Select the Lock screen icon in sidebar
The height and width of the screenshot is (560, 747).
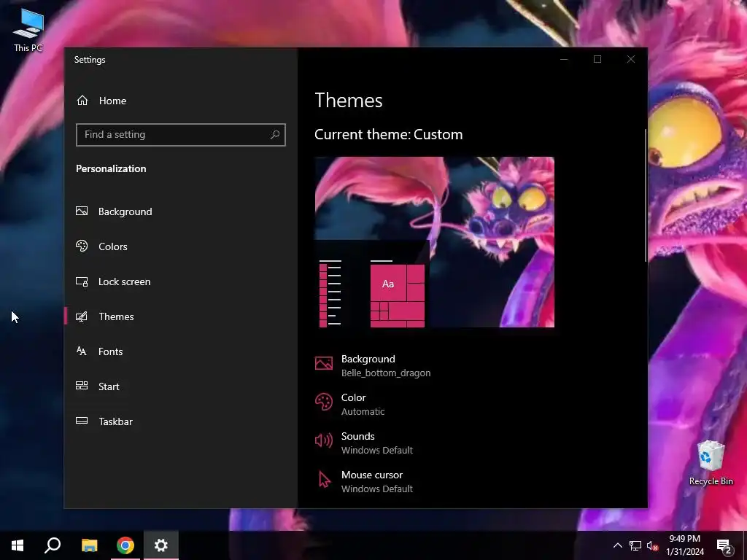click(82, 281)
